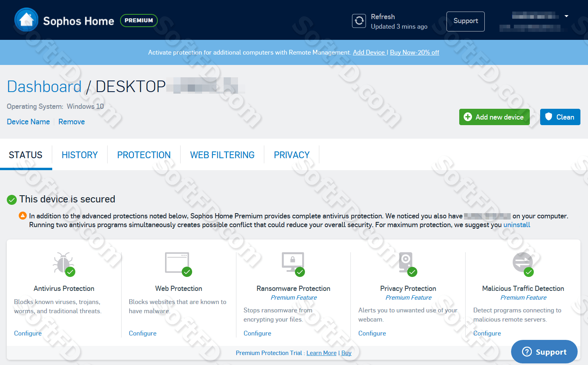Go to the WEB FILTERING tab
Viewport: 588px width, 365px height.
click(222, 155)
